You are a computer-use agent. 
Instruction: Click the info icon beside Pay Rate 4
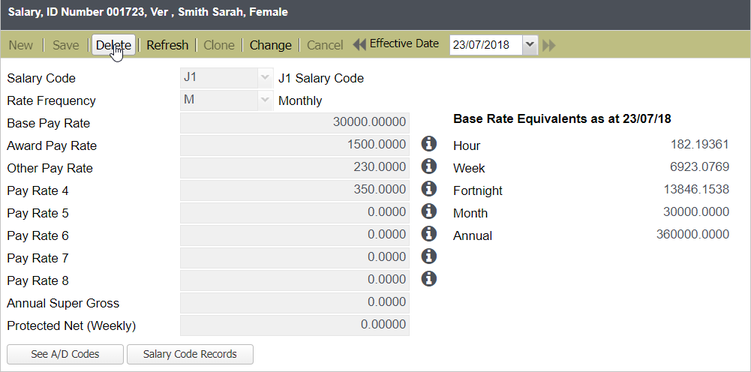(x=429, y=188)
